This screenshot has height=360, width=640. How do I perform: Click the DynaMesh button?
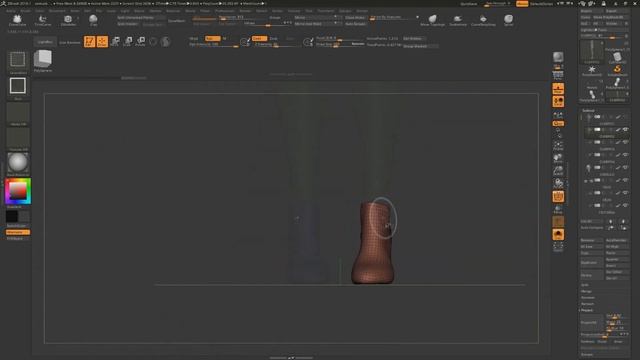point(176,21)
